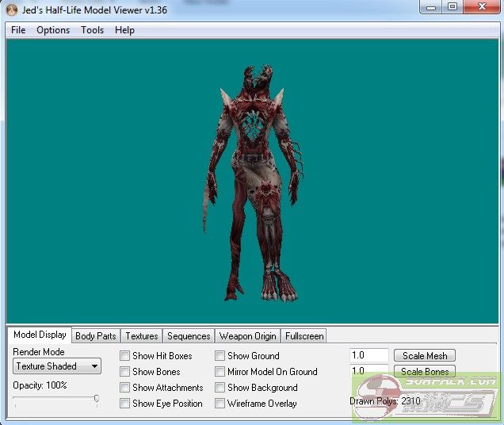504x425 pixels.
Task: Open the Tools menu
Action: click(92, 30)
